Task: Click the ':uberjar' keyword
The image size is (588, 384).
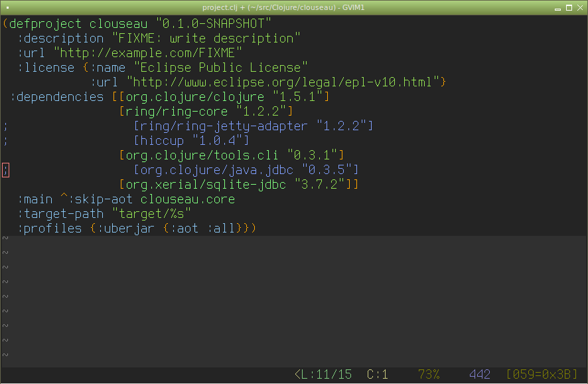Action: 125,229
